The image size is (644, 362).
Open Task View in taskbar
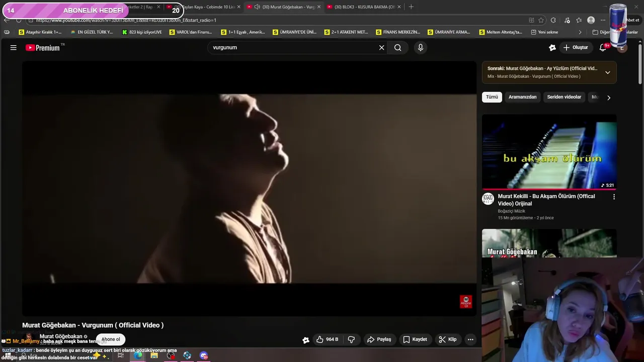[121, 355]
